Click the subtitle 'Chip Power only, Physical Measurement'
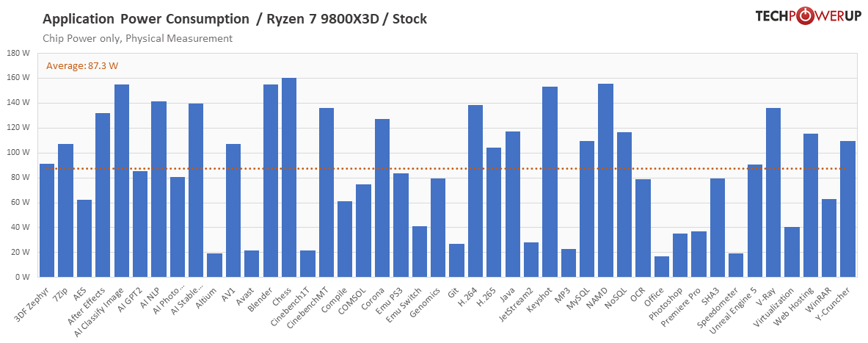Viewport: 868px width, 343px height. point(137,38)
